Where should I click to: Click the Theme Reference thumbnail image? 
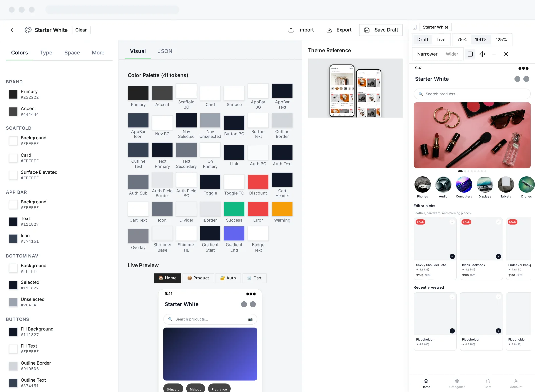355,88
